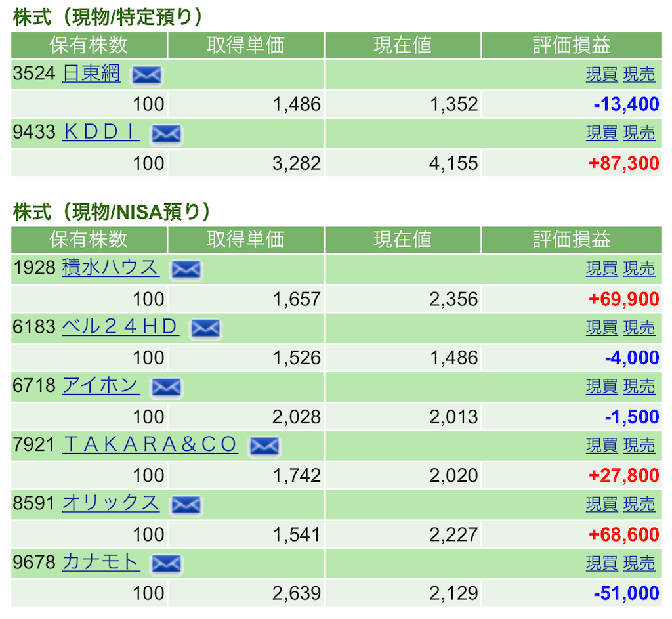
Task: Select 現買 for ベル24HD
Action: 602,328
